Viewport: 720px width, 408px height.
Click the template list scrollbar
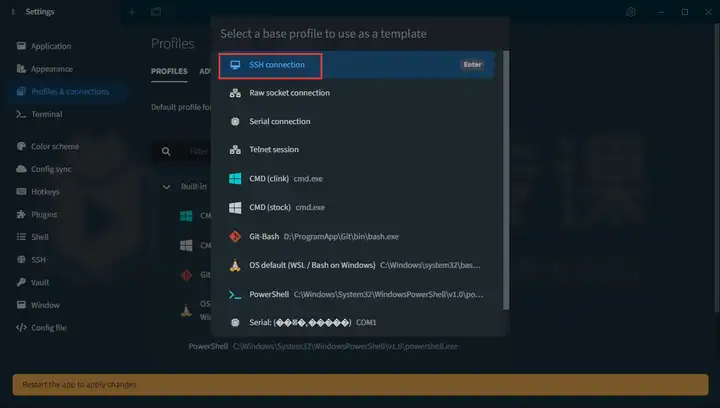click(506, 180)
